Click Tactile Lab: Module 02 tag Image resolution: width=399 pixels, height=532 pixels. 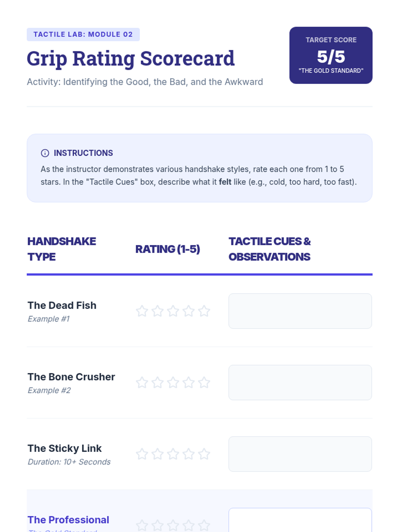[83, 35]
